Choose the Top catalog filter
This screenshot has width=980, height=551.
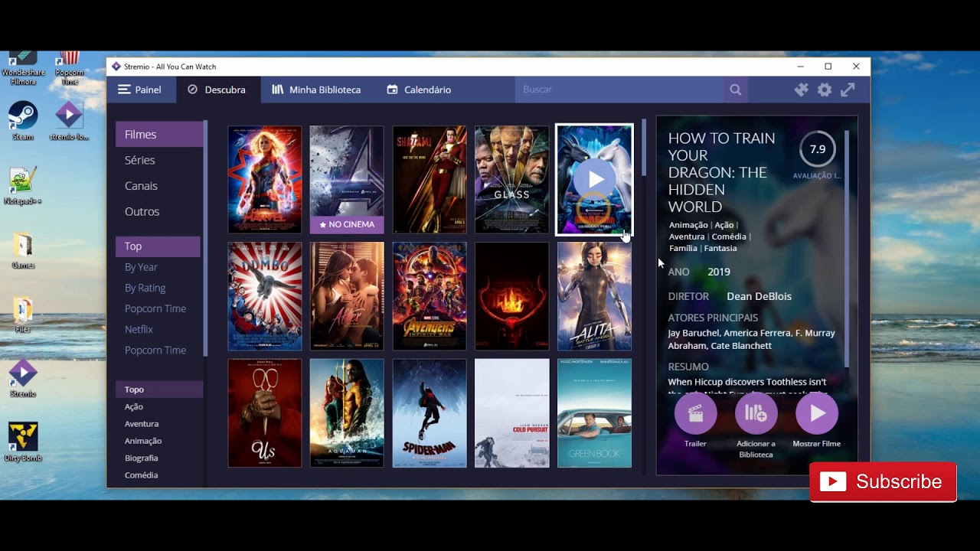tap(158, 246)
